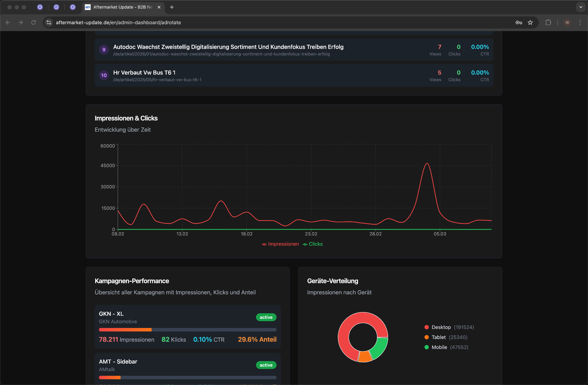The height and width of the screenshot is (385, 588).
Task: Click the active badge on AMT - Sidebar
Action: 266,365
